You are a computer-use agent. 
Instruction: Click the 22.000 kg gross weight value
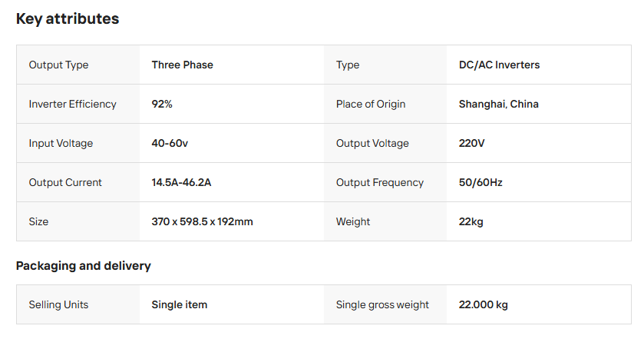[484, 304]
